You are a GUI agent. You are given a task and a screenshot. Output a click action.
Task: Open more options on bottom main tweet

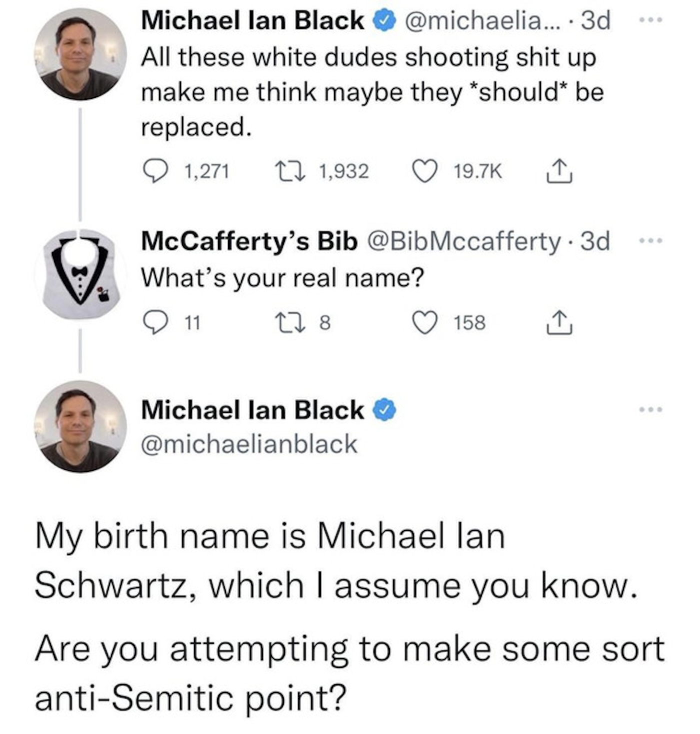[x=651, y=410]
